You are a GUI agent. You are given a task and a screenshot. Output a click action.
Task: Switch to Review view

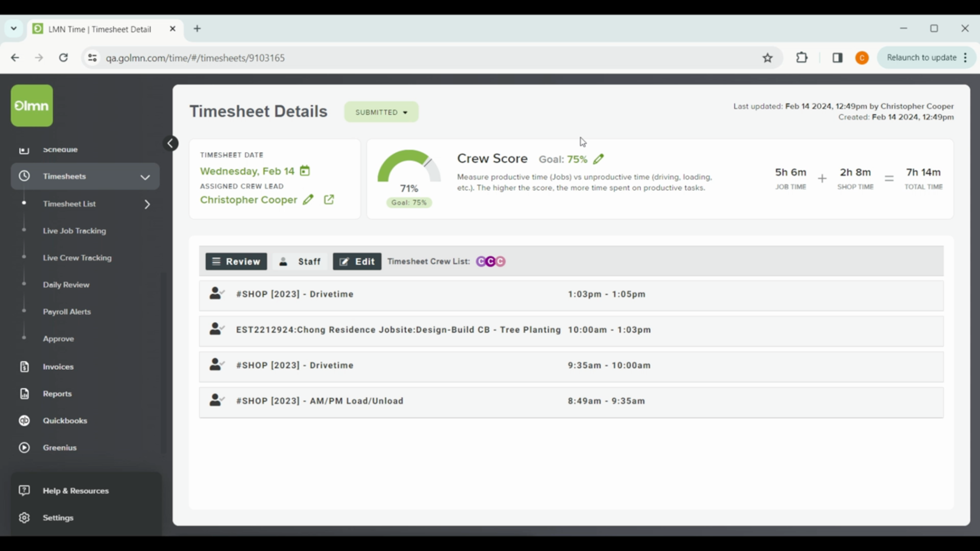pos(236,261)
